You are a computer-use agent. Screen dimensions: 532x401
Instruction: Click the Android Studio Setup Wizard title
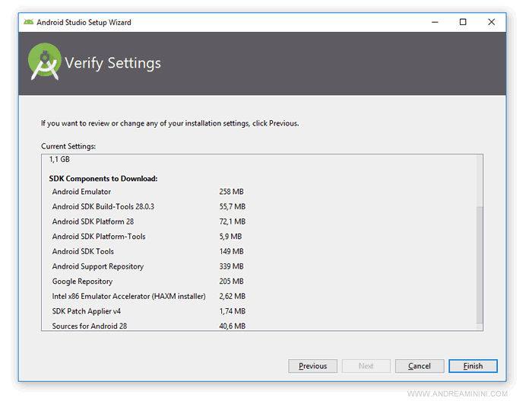coord(84,22)
